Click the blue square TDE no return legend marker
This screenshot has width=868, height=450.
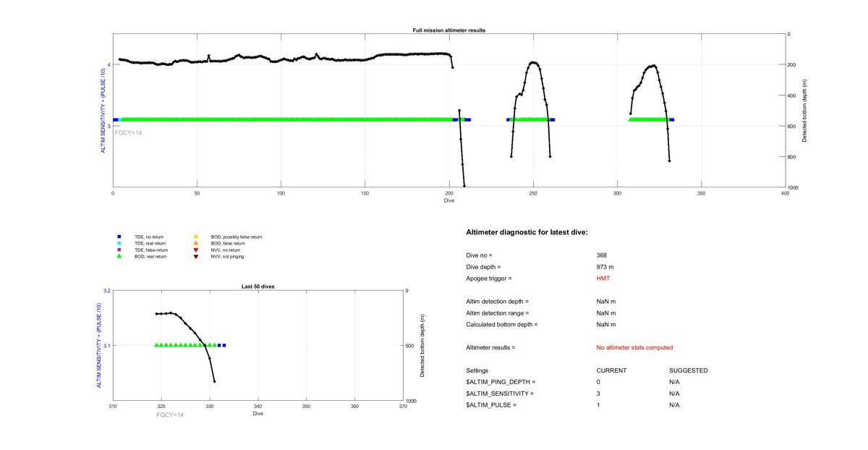click(x=119, y=237)
